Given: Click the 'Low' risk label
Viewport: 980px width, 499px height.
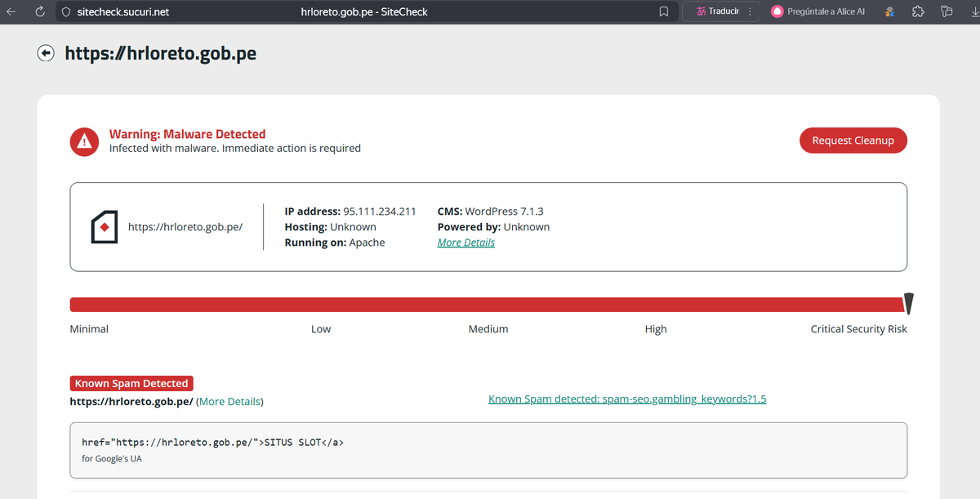Looking at the screenshot, I should 321,329.
